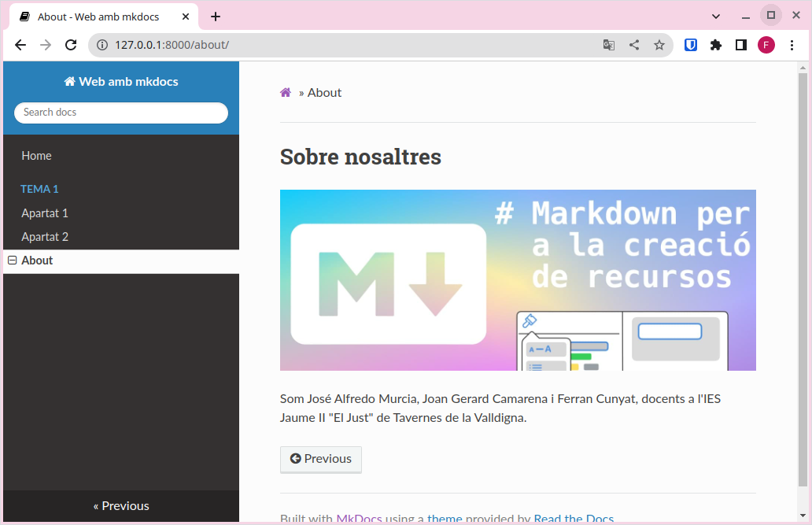Image resolution: width=812 pixels, height=525 pixels.
Task: Click the home icon in breadcrumb
Action: pyautogui.click(x=286, y=93)
